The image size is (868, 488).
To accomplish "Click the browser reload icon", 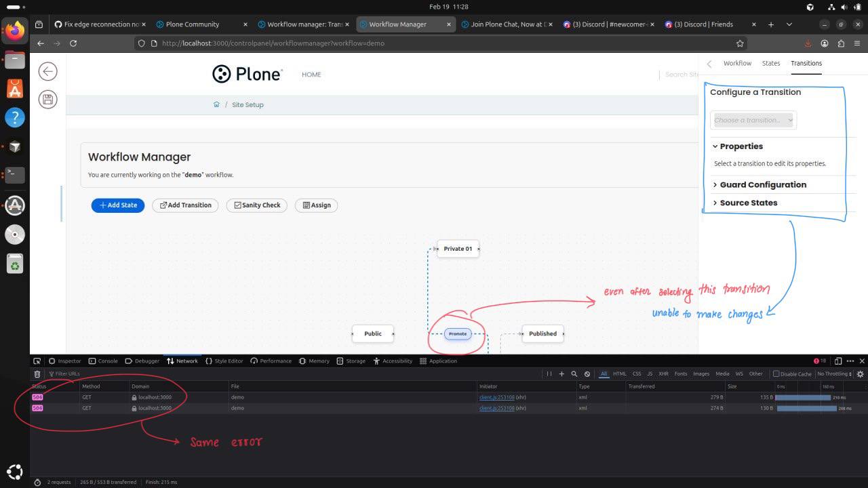I will point(73,43).
